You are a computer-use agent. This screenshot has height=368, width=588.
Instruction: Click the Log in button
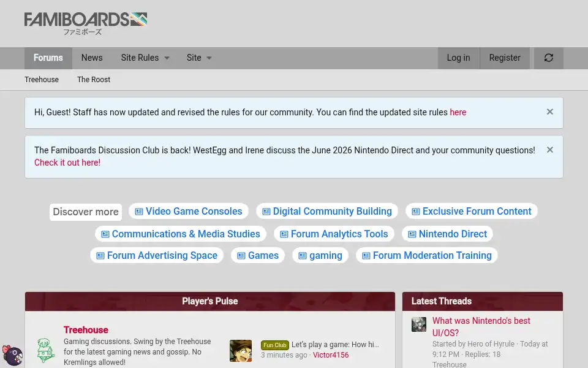tap(458, 58)
